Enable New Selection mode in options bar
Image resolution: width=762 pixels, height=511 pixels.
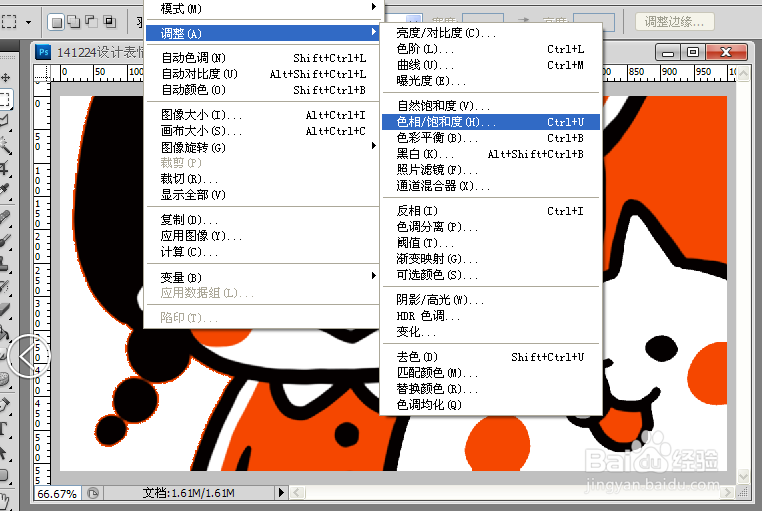click(x=57, y=22)
